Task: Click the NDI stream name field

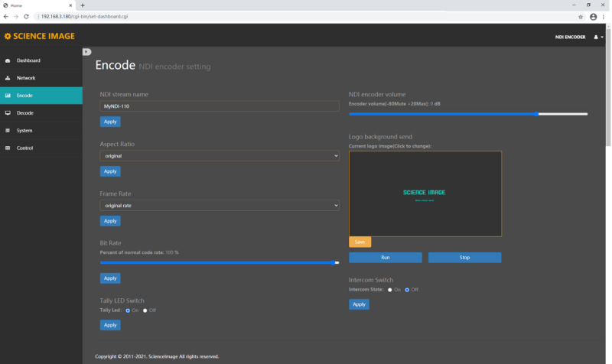Action: [x=219, y=106]
